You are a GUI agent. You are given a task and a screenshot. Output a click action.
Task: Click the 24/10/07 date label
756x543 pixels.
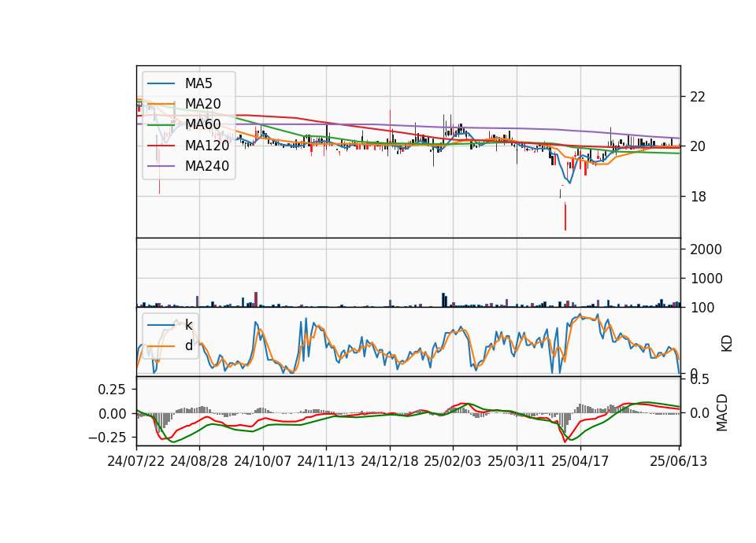click(263, 461)
